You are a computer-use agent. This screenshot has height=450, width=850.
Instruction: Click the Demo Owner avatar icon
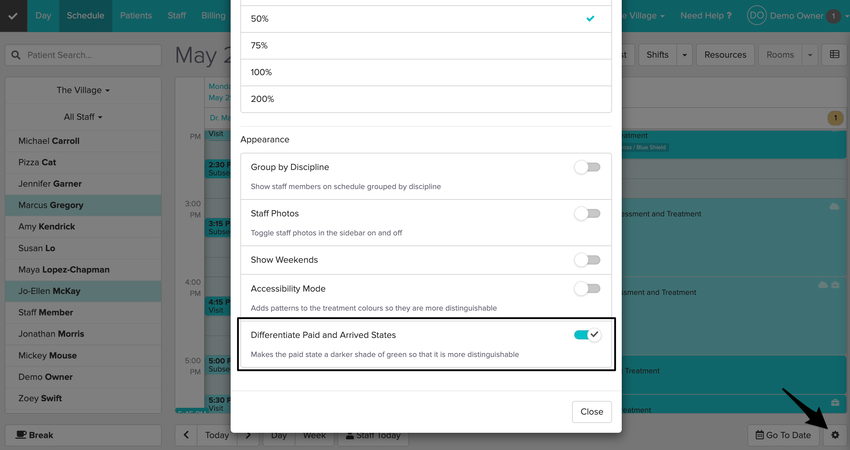pyautogui.click(x=756, y=16)
